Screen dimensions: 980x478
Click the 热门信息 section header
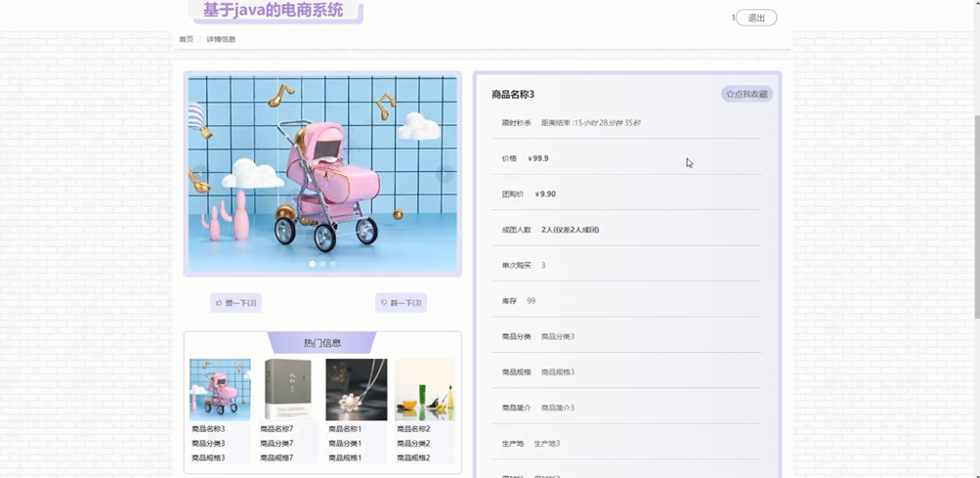pyautogui.click(x=321, y=343)
